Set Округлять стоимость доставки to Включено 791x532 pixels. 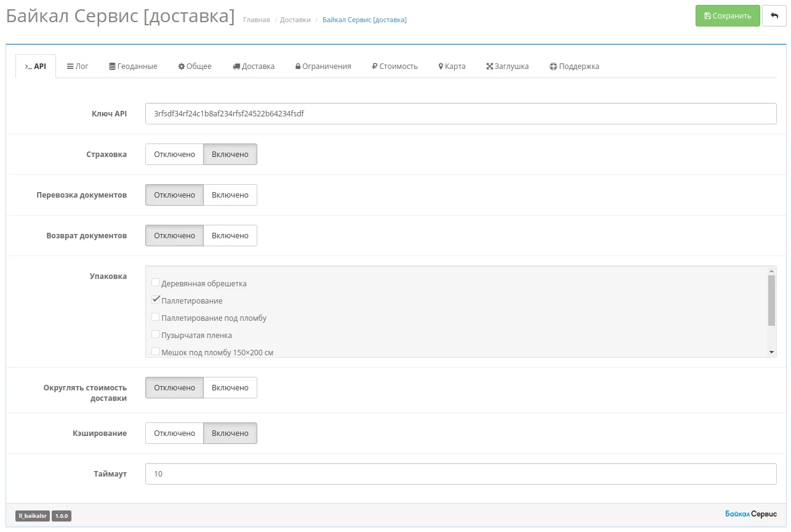pos(230,388)
